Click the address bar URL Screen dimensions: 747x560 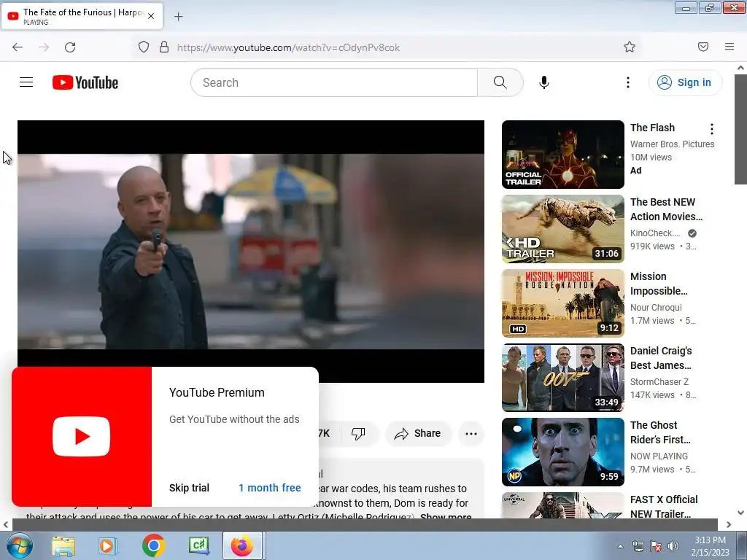click(288, 47)
